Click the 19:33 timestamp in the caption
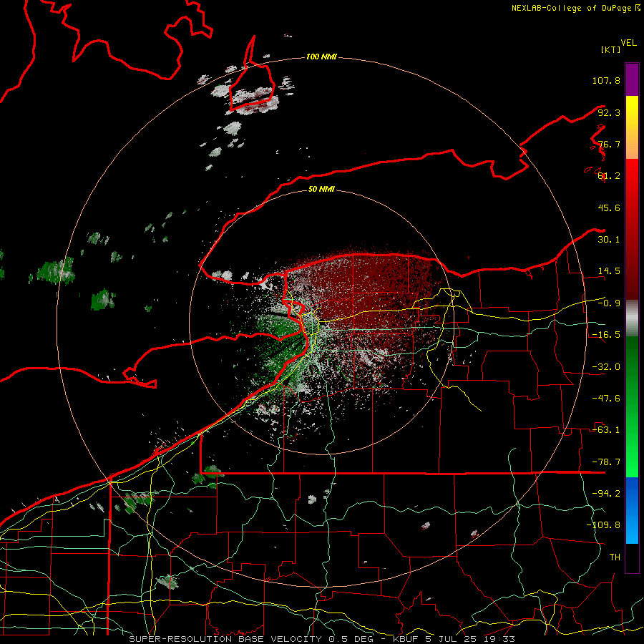Viewport: 644px width, 644px height. point(500,639)
